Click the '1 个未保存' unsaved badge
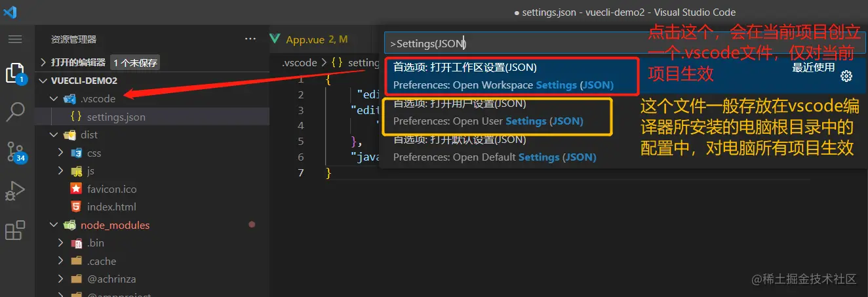 pos(136,63)
